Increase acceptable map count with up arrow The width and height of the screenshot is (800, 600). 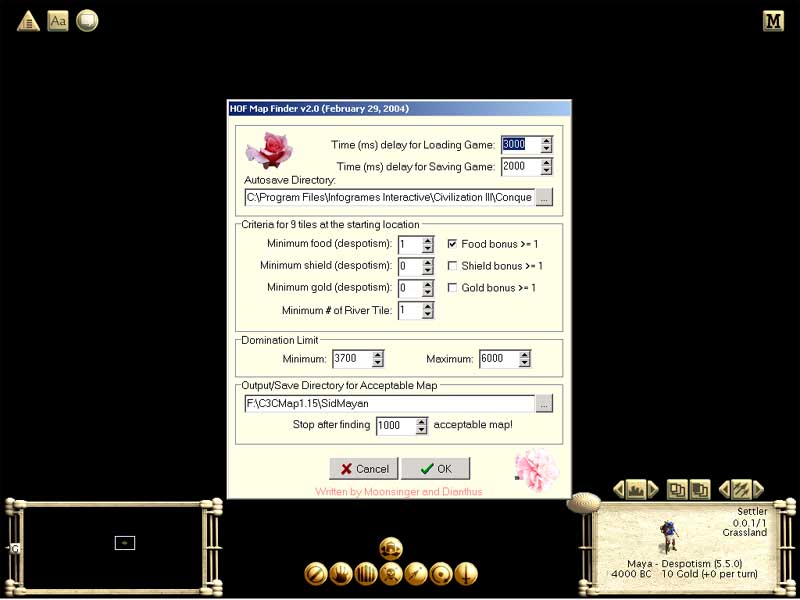(421, 421)
